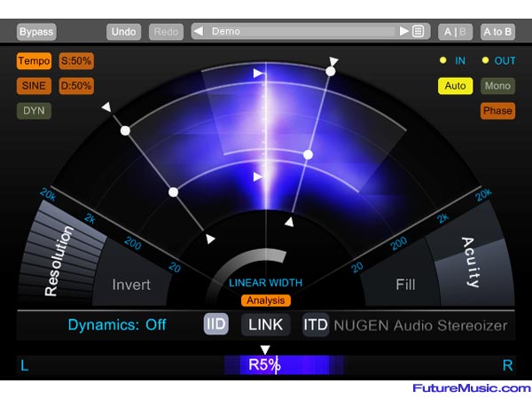532x399 pixels.
Task: Select the SINE waveform button
Action: click(34, 86)
